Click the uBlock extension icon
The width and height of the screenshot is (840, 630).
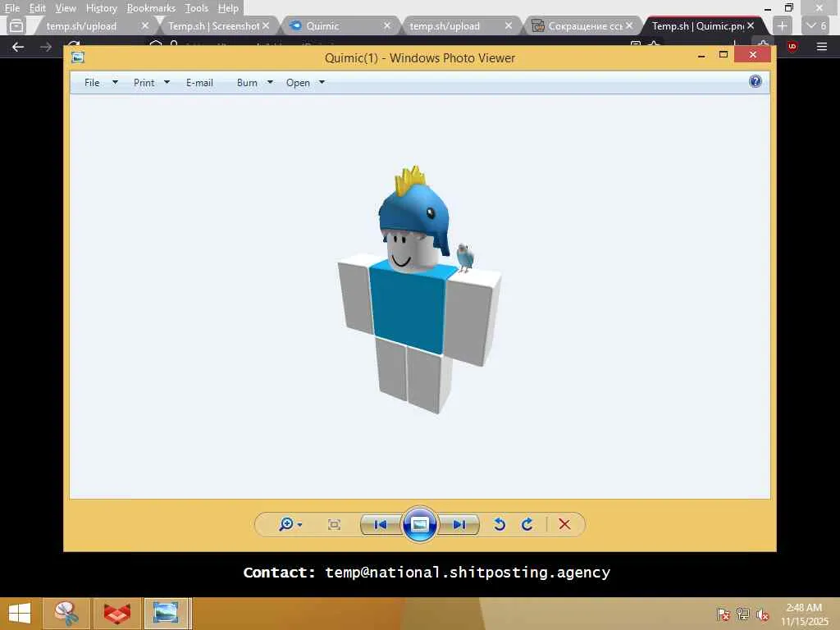[792, 47]
